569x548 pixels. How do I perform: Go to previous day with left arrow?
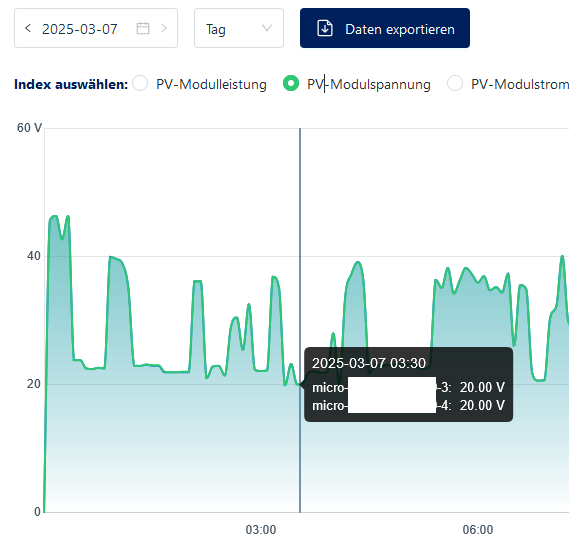pos(28,28)
